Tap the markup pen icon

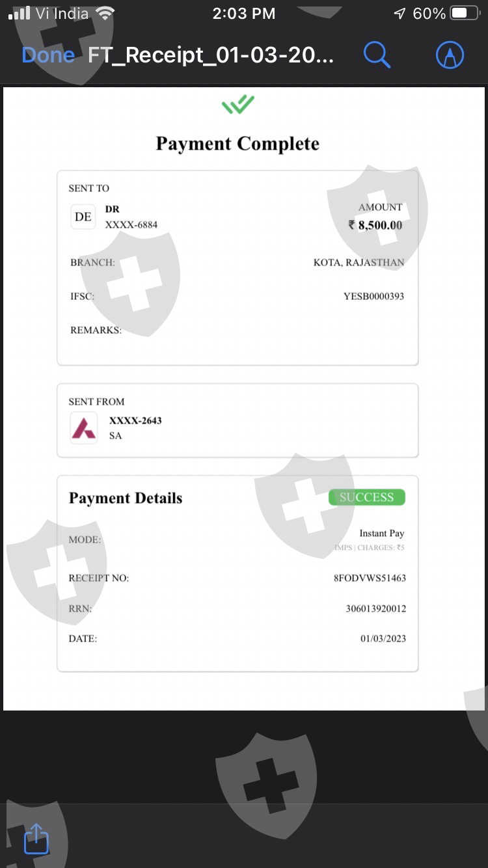(450, 55)
